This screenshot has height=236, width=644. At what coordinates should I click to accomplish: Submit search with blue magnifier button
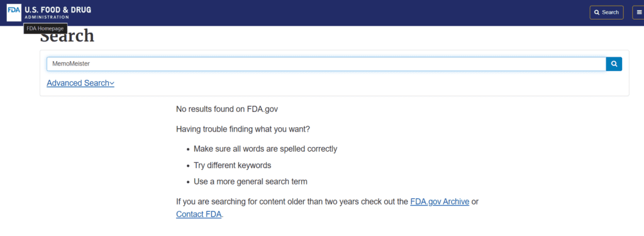[614, 64]
